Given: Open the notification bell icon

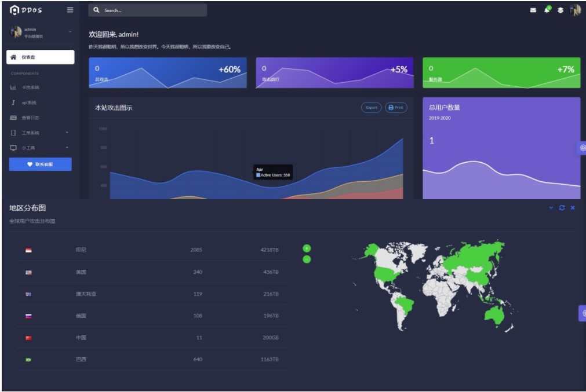Looking at the screenshot, I should point(547,10).
